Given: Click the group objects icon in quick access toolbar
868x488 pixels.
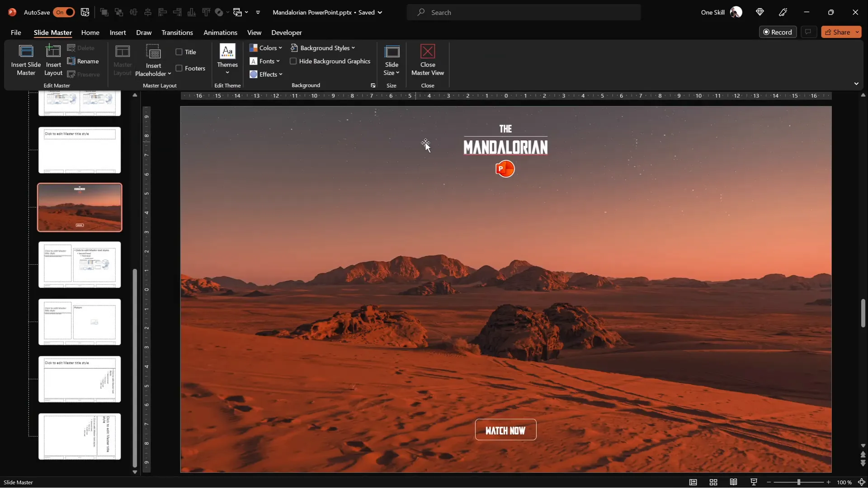Looking at the screenshot, I should (x=119, y=12).
